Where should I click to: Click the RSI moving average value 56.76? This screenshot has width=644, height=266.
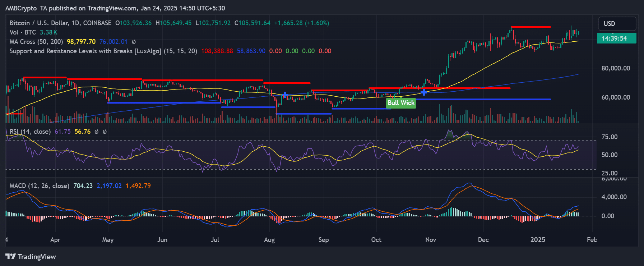click(x=83, y=132)
